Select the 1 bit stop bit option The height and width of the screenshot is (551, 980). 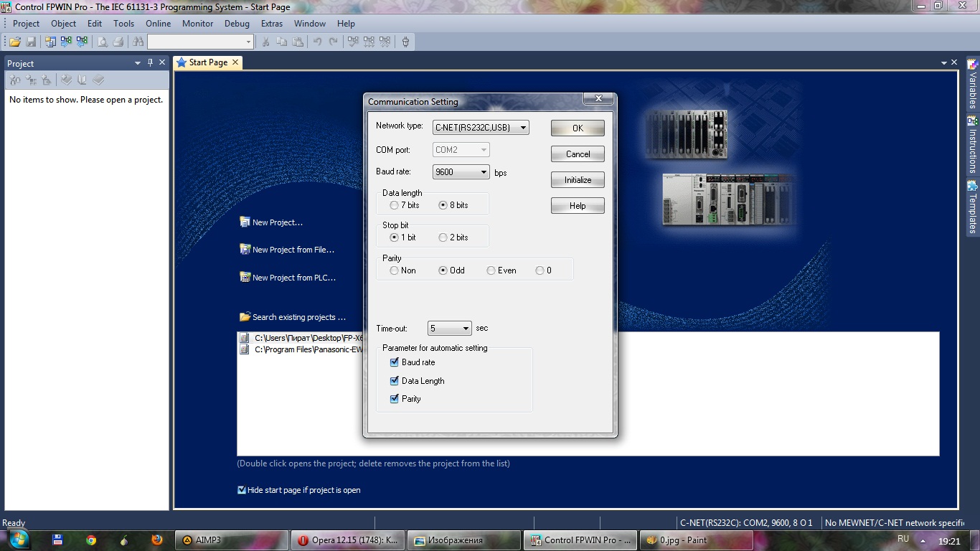click(x=403, y=237)
